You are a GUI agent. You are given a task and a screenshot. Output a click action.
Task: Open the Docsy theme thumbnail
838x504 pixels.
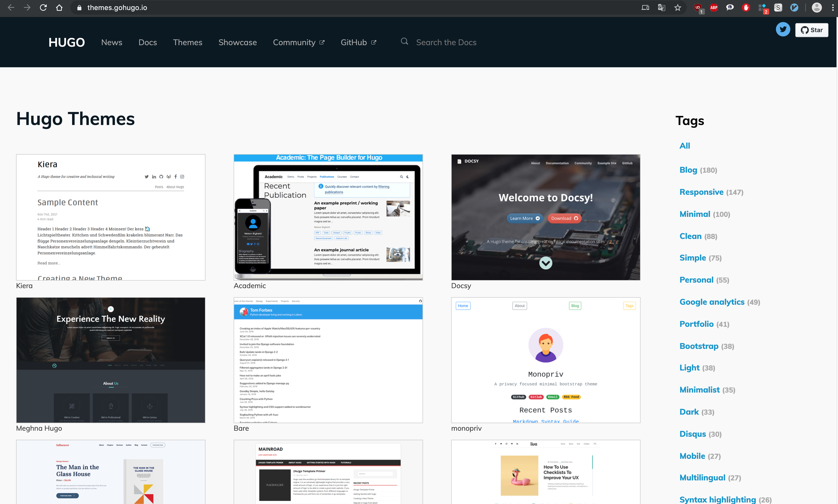545,217
